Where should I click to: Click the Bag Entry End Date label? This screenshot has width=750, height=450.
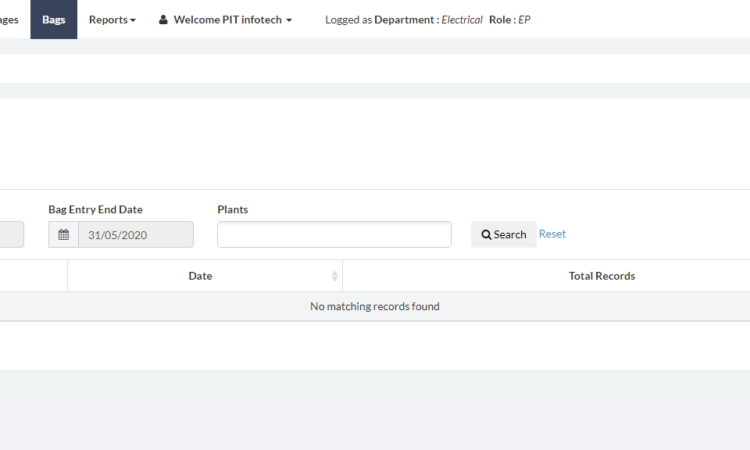(95, 209)
